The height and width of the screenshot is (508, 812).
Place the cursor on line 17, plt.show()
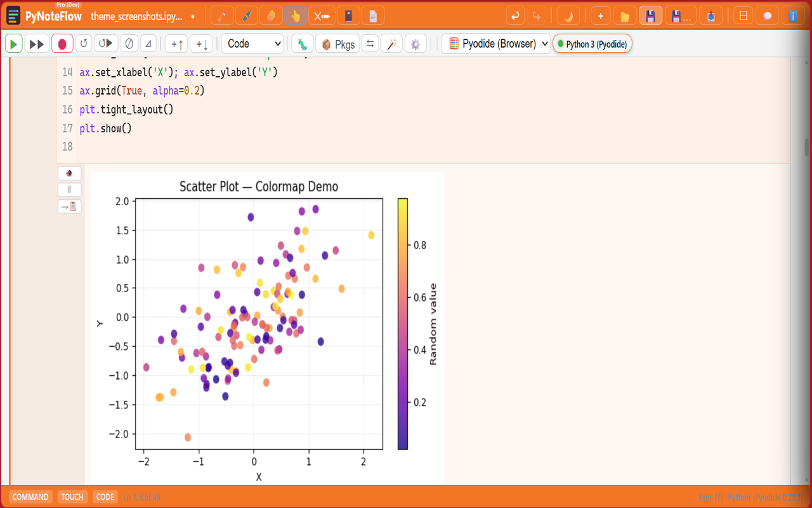pos(105,128)
